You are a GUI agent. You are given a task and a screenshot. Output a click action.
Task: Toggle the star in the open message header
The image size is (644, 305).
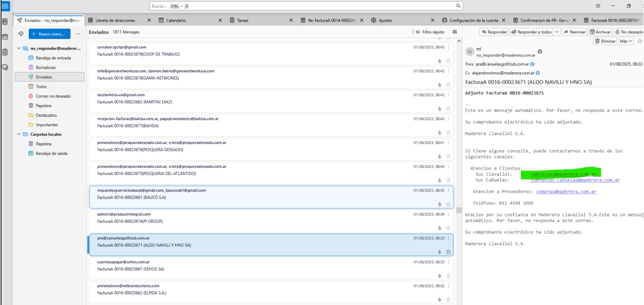[640, 41]
